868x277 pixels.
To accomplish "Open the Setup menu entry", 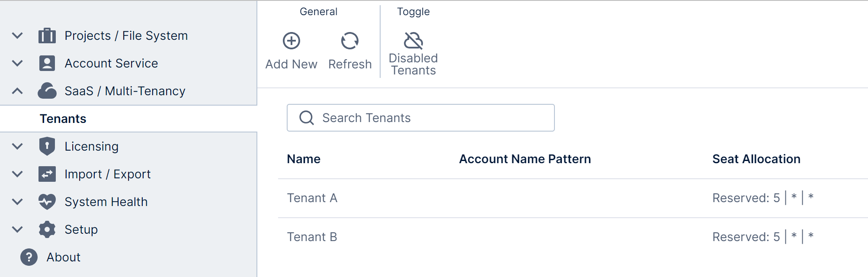I will coord(81,229).
